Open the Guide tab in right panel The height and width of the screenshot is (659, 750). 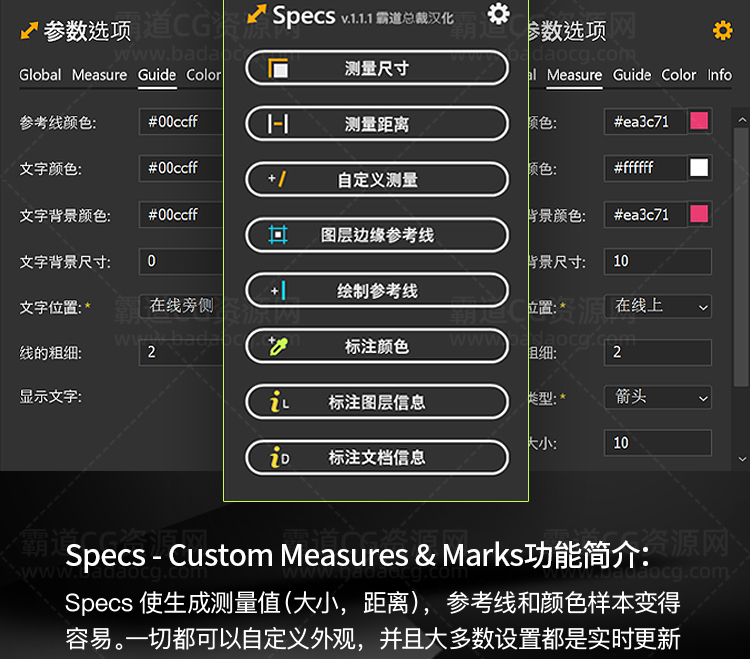[632, 75]
